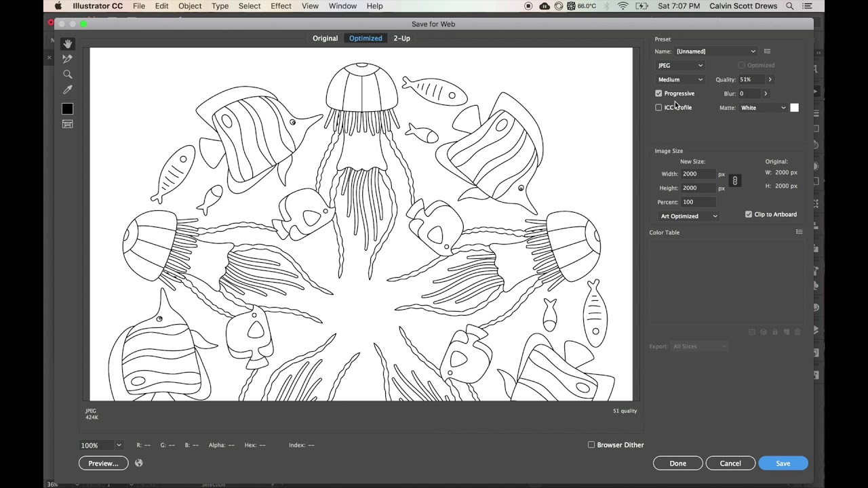The image size is (868, 488).
Task: Open Spotlight search in menu bar
Action: (790, 6)
